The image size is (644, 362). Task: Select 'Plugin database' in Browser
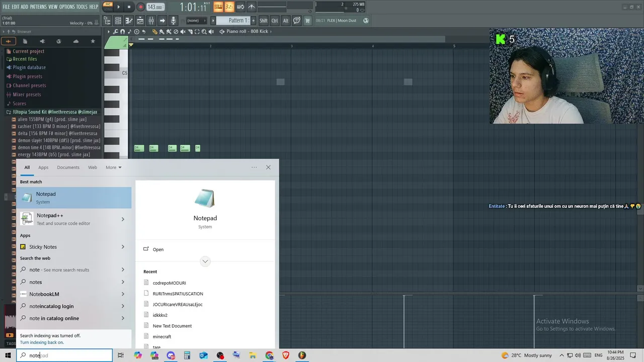[x=29, y=67]
